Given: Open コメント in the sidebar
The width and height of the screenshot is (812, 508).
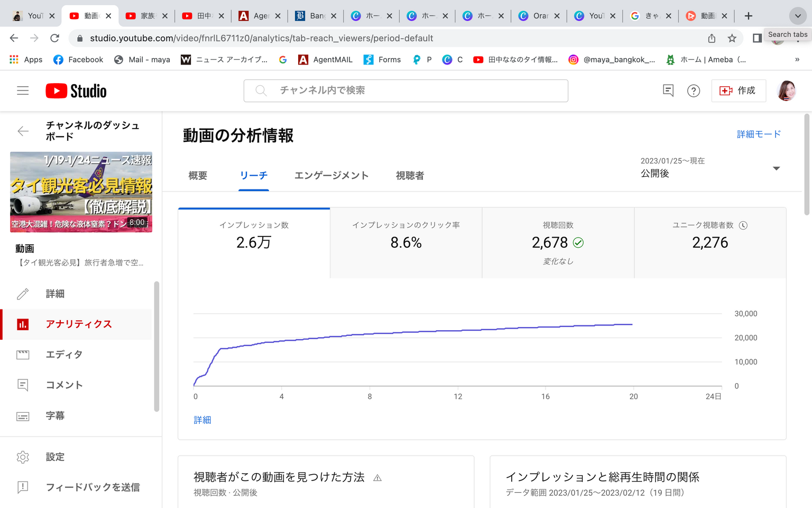Looking at the screenshot, I should point(63,385).
